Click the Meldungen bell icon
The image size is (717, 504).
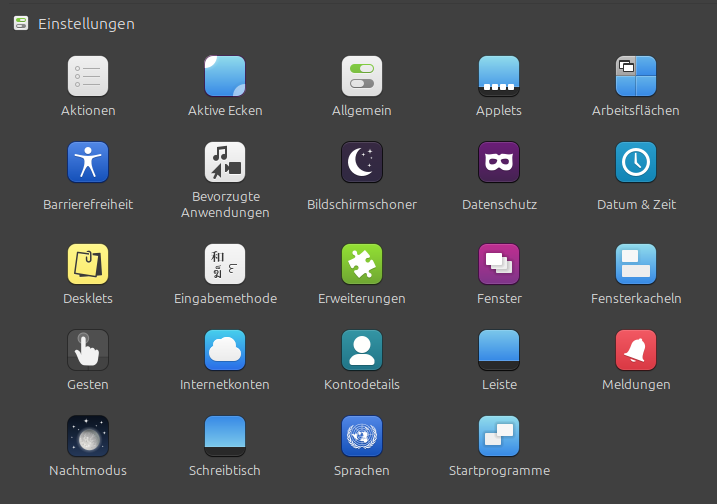pos(636,350)
